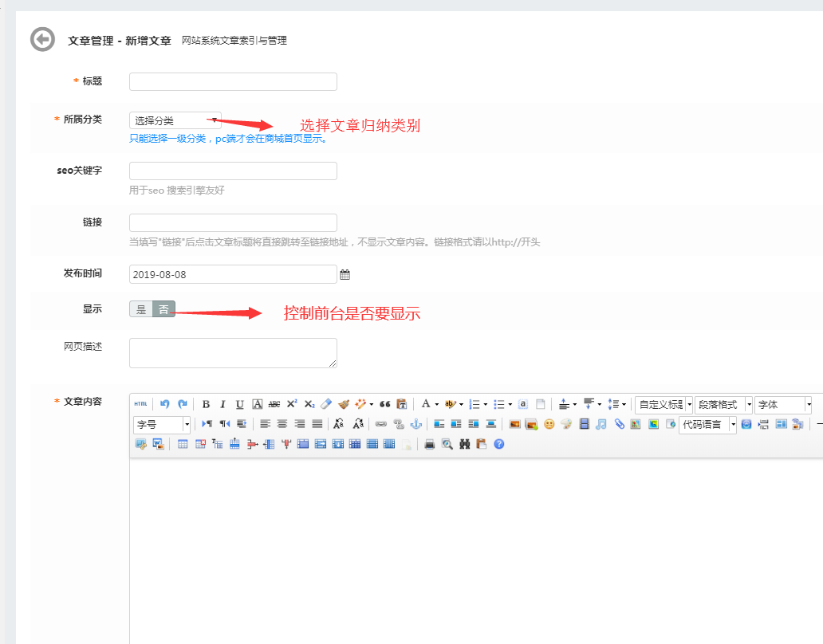
Task: Open editor help via the question mark
Action: pos(499,444)
